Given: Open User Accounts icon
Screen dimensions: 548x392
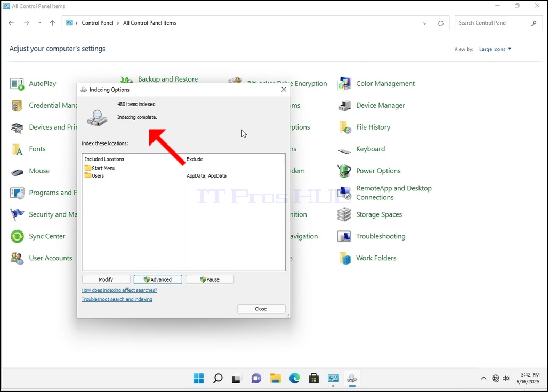Looking at the screenshot, I should coord(17,259).
